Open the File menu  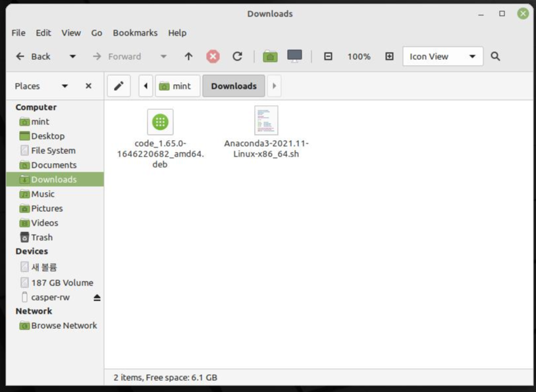18,33
